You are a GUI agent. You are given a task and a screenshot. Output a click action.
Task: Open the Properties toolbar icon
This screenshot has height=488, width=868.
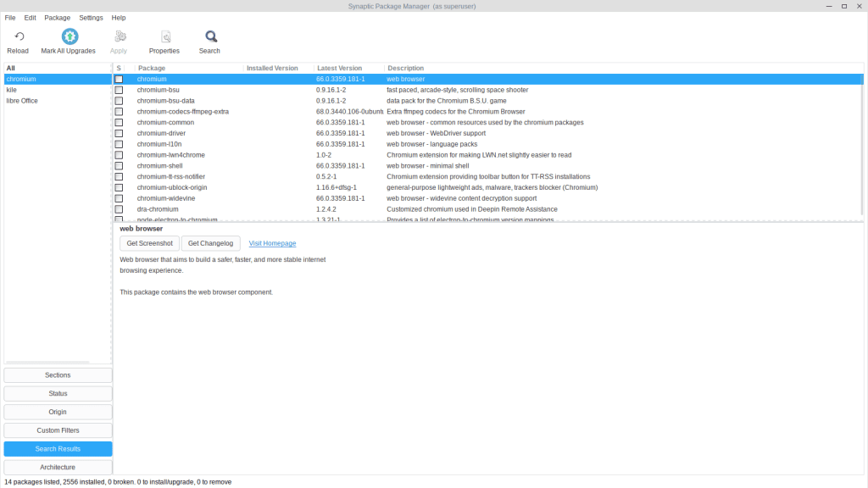pos(165,36)
